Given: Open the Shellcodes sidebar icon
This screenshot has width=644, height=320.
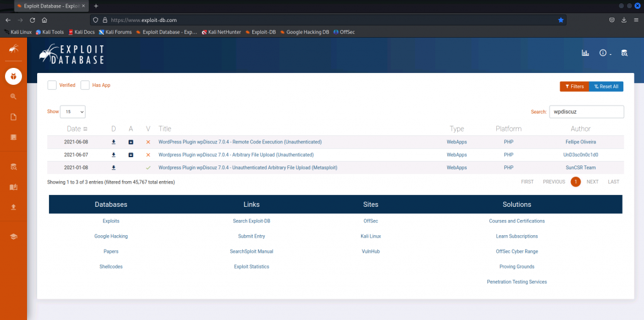Looking at the screenshot, I should click(13, 137).
